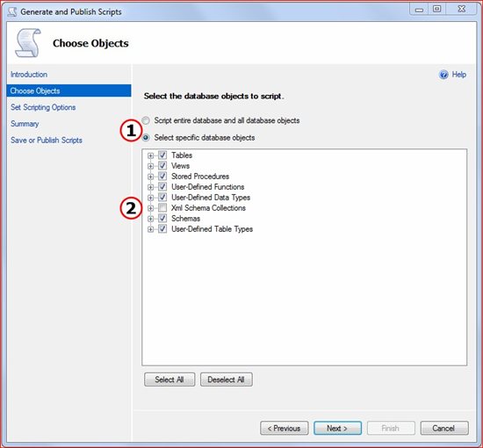483x448 pixels.
Task: Select the Views label in tree
Action: pyautogui.click(x=180, y=166)
